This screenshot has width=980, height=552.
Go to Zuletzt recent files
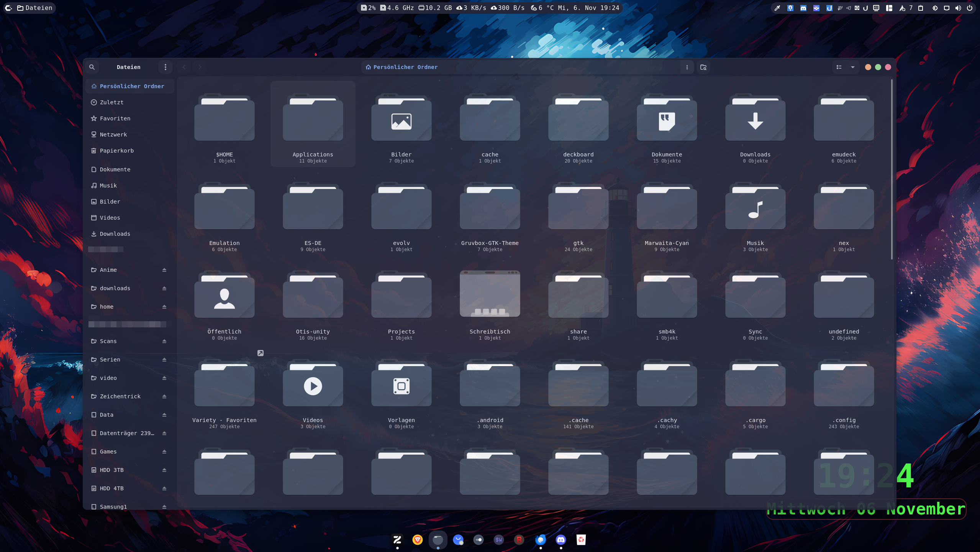pos(111,102)
